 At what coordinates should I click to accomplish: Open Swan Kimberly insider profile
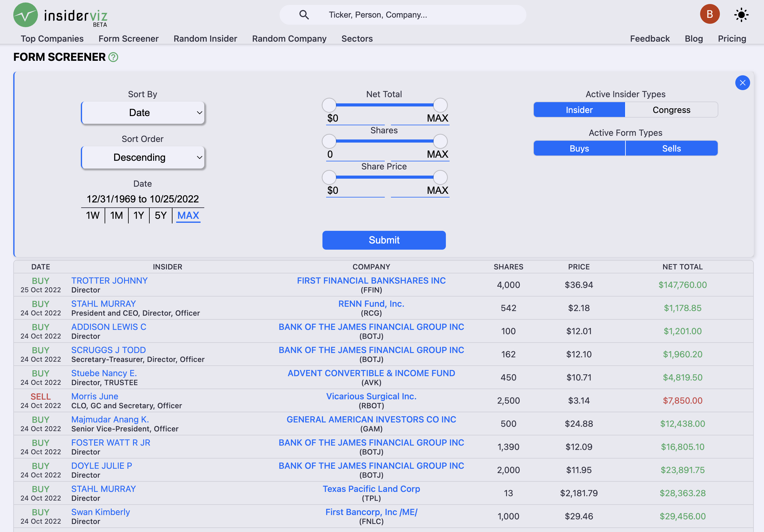(x=101, y=512)
